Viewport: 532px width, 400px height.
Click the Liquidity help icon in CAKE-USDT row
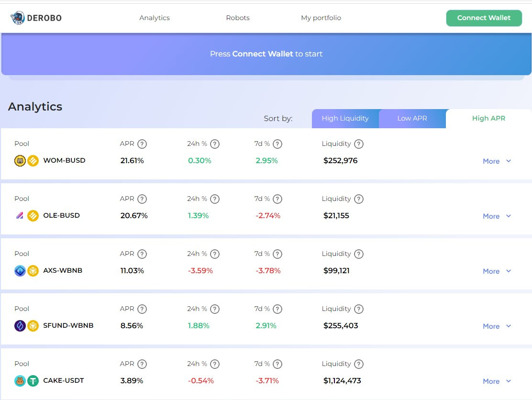coord(359,364)
